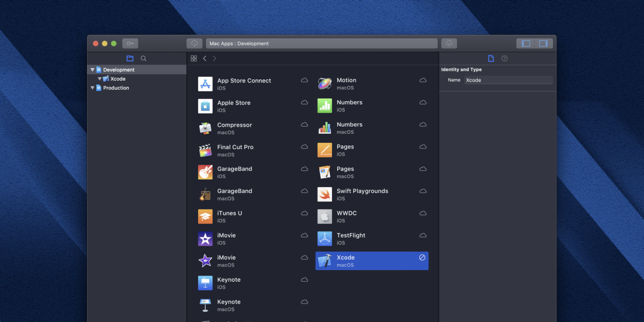Image resolution: width=644 pixels, height=322 pixels.
Task: Select the Swift Playgrounds app
Action: pyautogui.click(x=362, y=194)
